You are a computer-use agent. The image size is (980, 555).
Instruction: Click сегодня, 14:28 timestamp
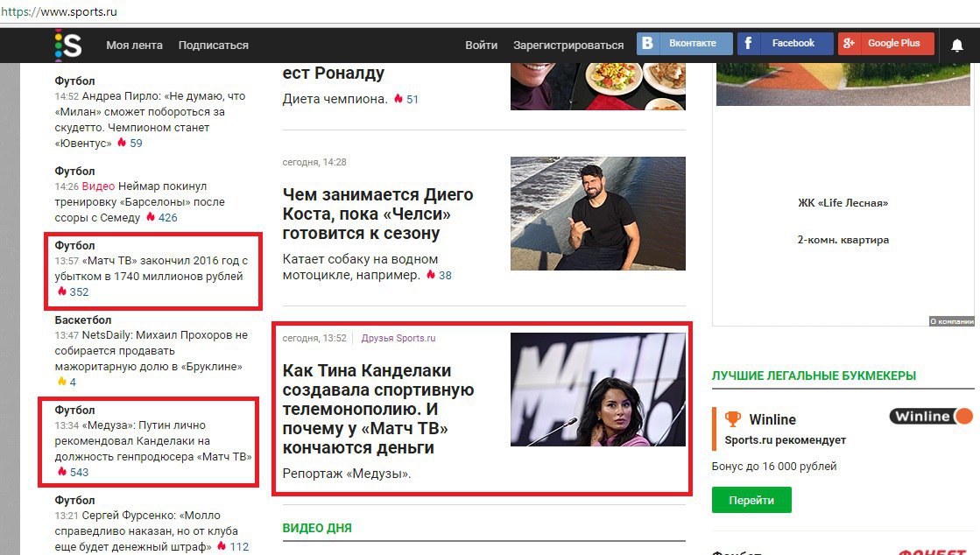314,162
